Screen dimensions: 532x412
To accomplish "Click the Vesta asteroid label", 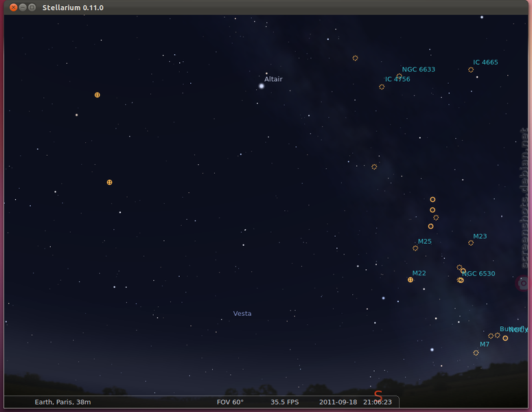I will (242, 314).
